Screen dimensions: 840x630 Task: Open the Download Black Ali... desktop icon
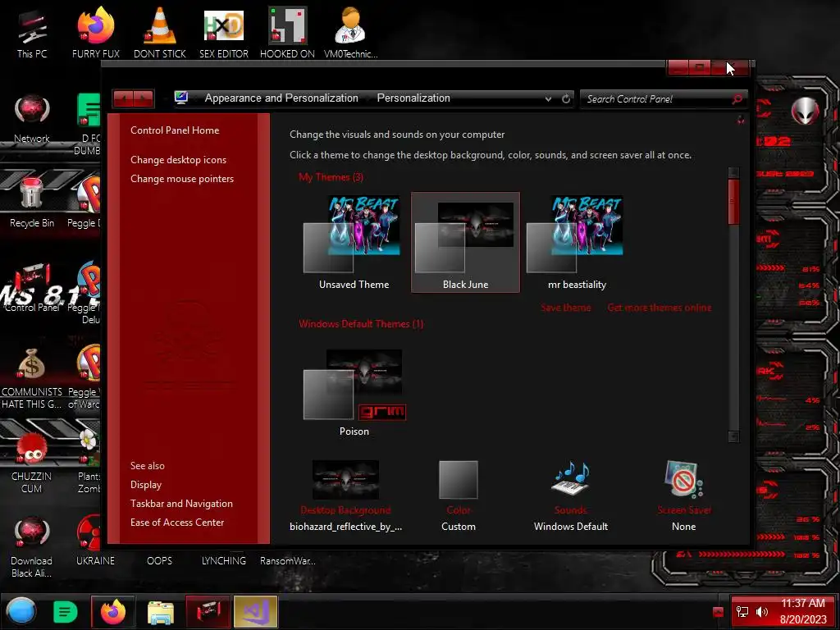tap(32, 547)
